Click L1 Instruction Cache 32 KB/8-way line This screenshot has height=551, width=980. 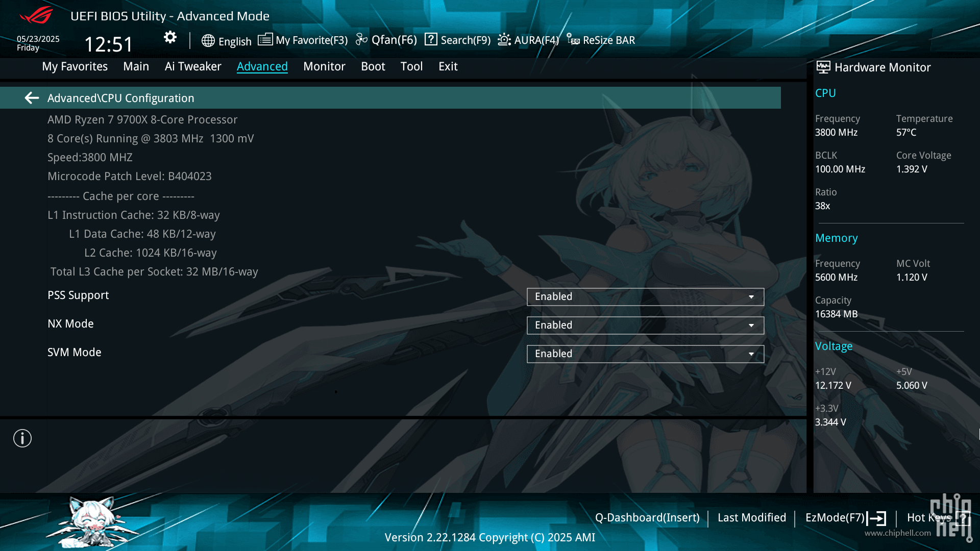133,215
